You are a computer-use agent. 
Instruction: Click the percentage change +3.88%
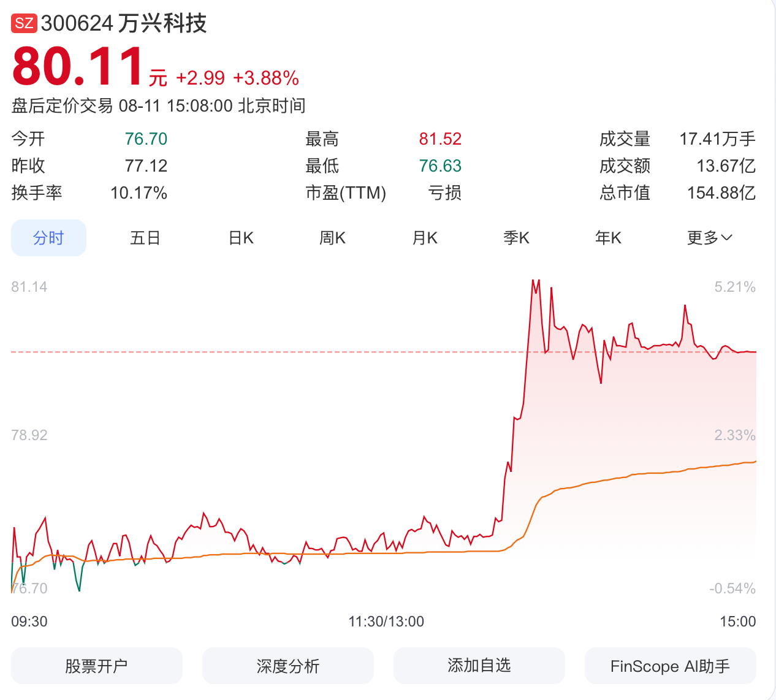point(266,78)
